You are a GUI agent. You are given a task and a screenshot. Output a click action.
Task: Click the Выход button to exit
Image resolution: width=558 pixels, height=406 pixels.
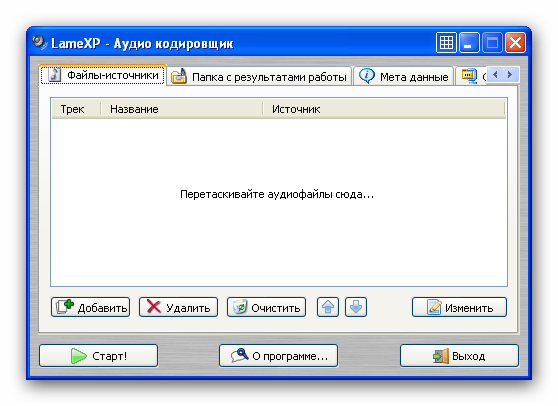tap(459, 355)
